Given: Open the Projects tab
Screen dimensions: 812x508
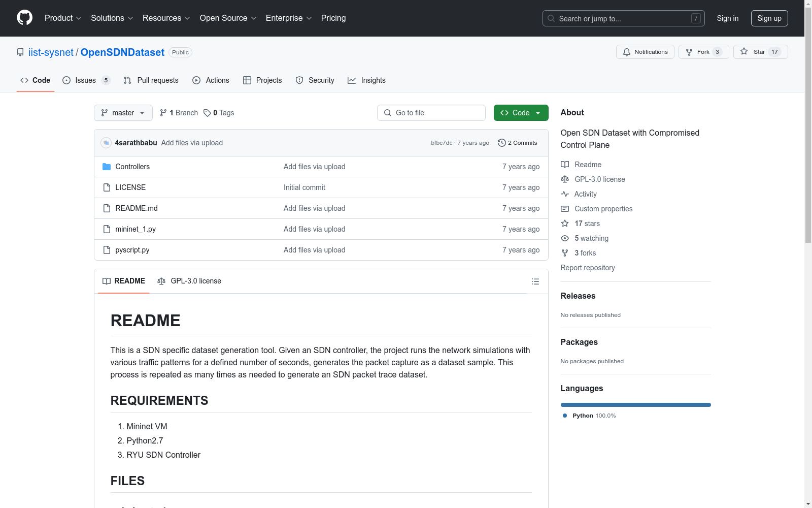Looking at the screenshot, I should (262, 80).
